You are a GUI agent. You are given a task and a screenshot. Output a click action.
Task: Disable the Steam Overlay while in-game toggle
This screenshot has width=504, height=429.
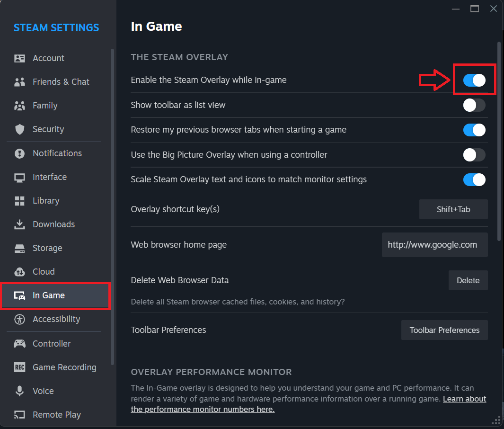point(474,80)
